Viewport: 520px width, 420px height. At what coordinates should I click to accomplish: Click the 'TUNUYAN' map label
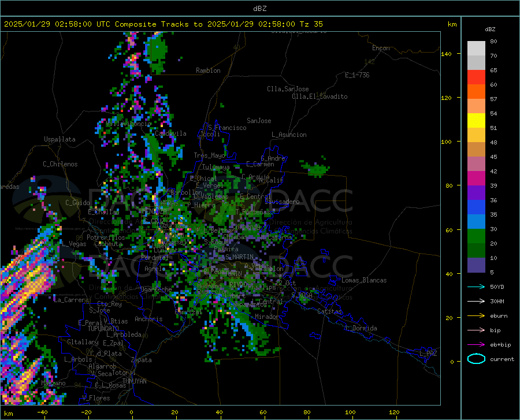tap(134, 381)
